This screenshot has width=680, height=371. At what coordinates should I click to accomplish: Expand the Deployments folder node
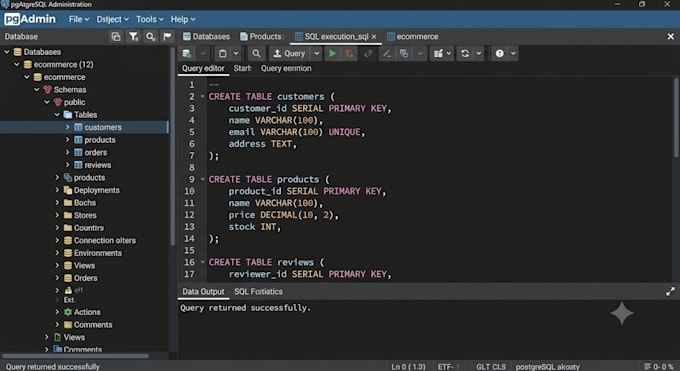57,190
